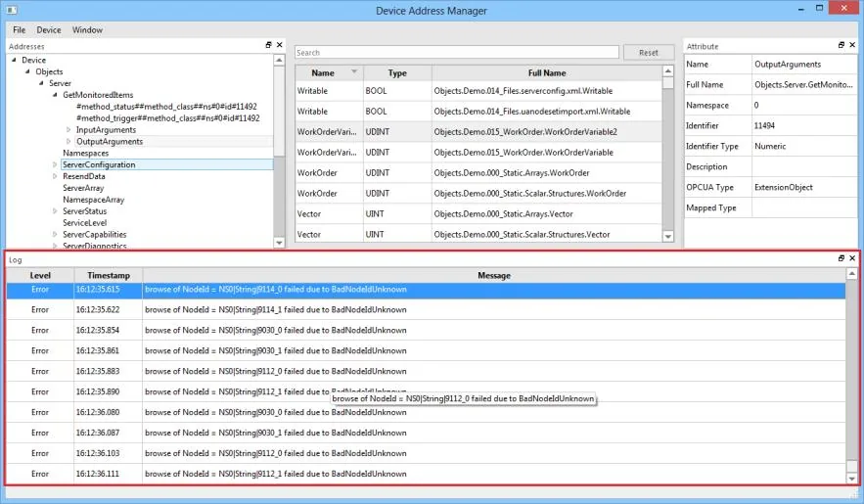Image resolution: width=864 pixels, height=504 pixels.
Task: Undock the Log panel
Action: pos(841,258)
